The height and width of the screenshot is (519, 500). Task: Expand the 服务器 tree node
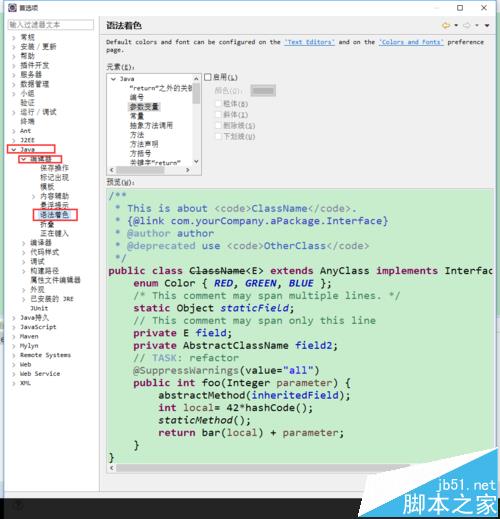(14, 75)
